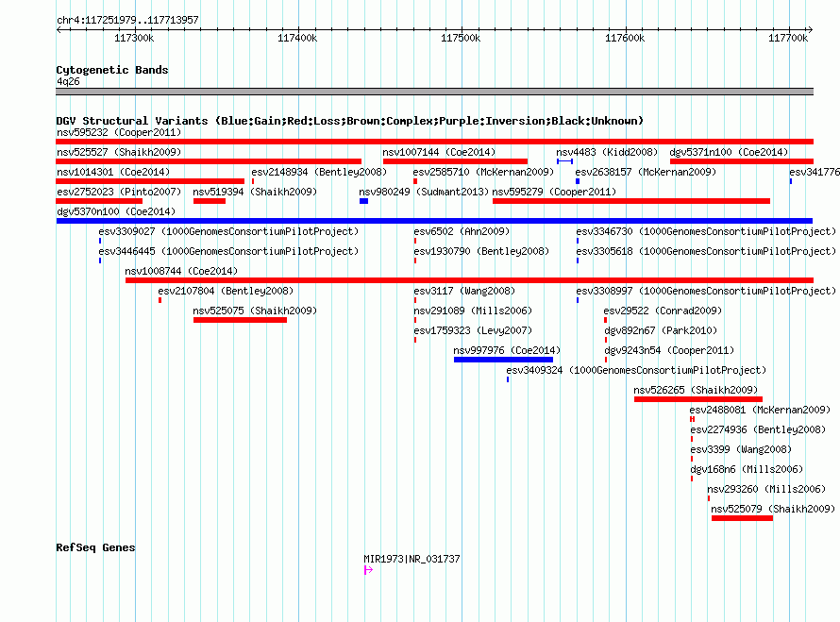Screen dimensions: 840x622
Task: Click the Cytogenetic Bands track title
Action: coord(112,70)
